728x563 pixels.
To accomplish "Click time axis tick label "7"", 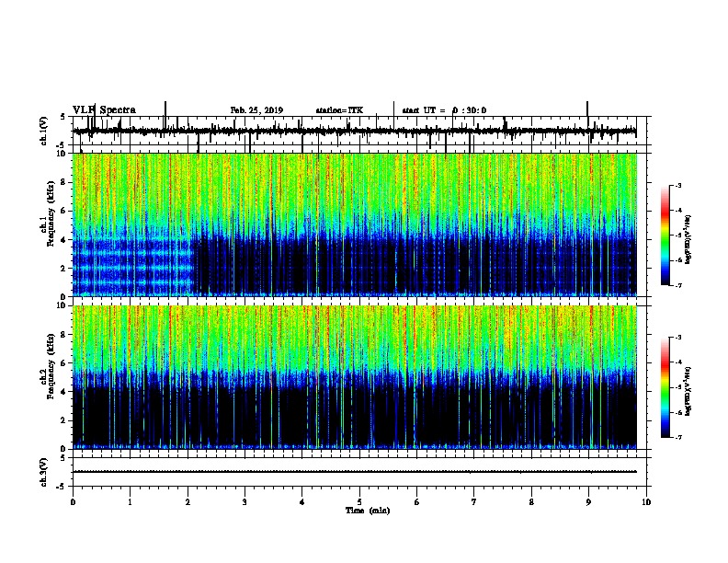I will 474,502.
